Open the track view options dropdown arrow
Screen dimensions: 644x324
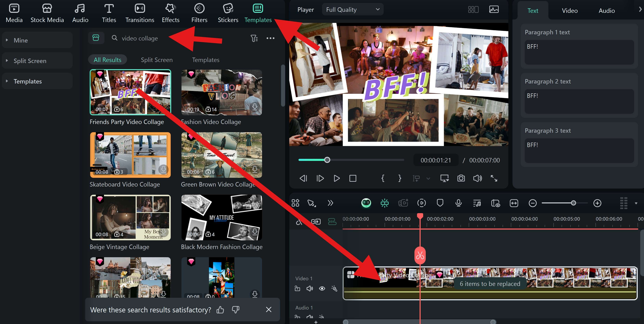[x=636, y=203]
